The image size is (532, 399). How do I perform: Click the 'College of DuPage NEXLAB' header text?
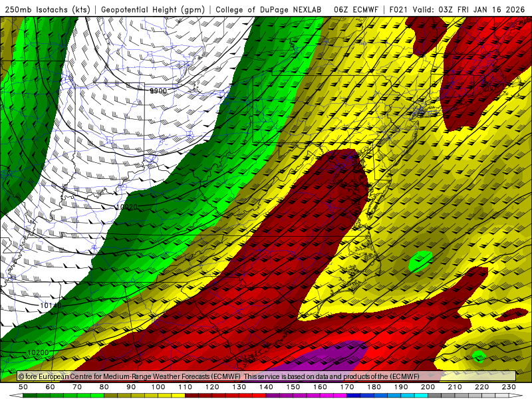coord(269,9)
